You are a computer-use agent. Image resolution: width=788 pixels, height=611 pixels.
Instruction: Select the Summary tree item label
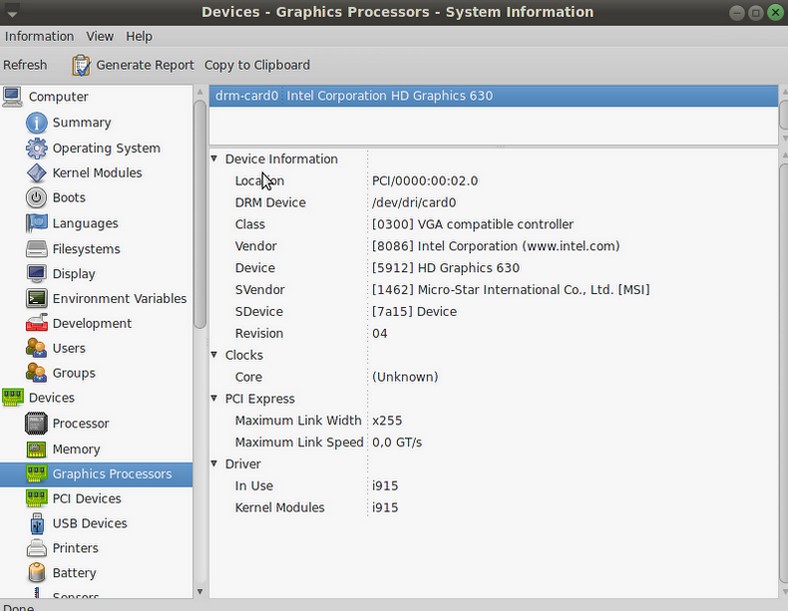tap(82, 123)
